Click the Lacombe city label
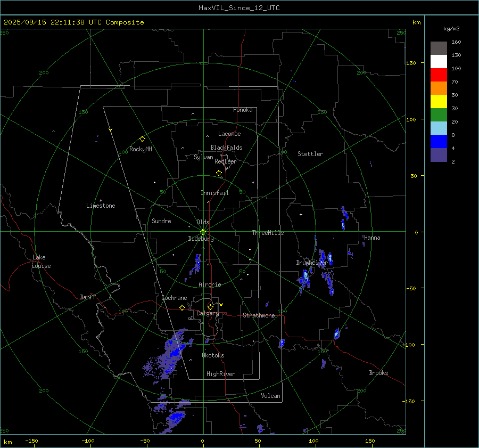This screenshot has height=448, width=479. 229,134
